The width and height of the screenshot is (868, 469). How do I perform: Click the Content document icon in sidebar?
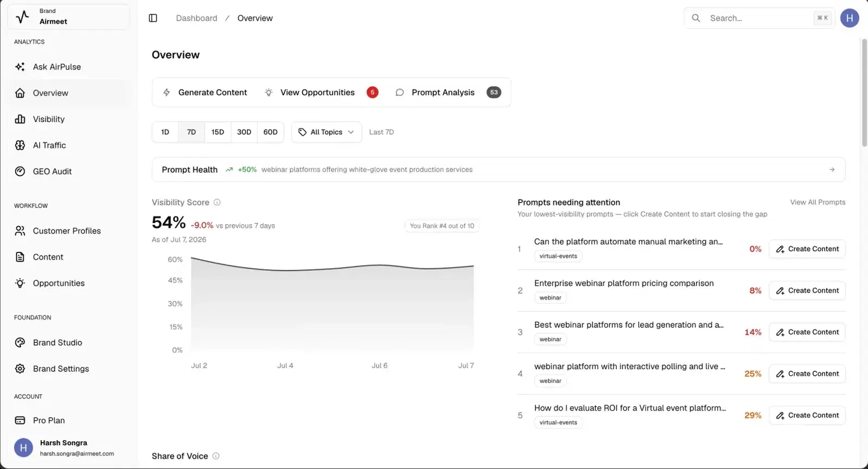click(20, 257)
